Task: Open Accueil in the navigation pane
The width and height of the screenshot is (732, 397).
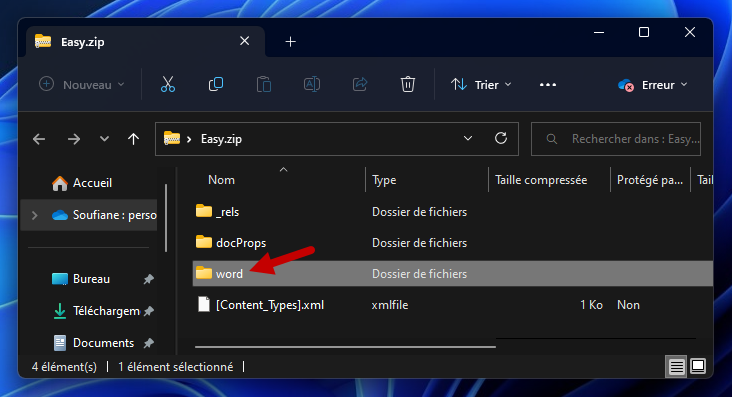Action: coord(82,183)
